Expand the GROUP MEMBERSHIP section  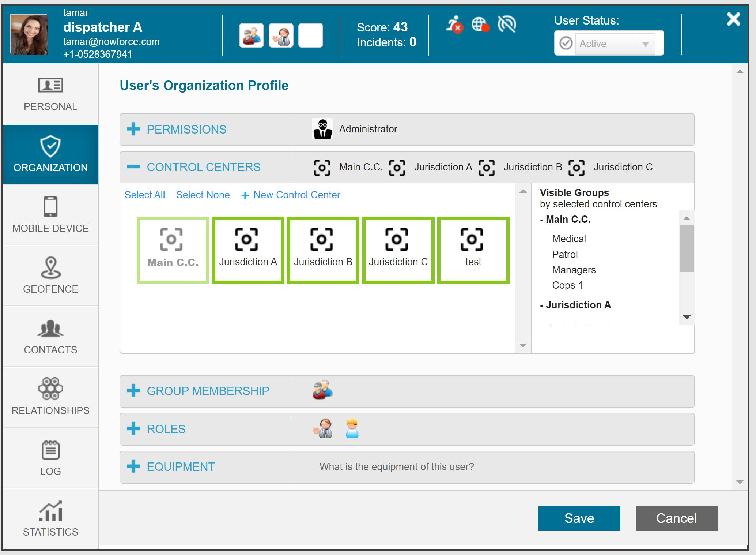(x=133, y=391)
